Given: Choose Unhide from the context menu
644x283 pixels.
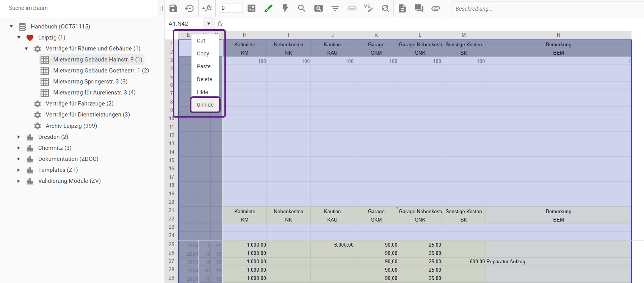Looking at the screenshot, I should point(205,105).
